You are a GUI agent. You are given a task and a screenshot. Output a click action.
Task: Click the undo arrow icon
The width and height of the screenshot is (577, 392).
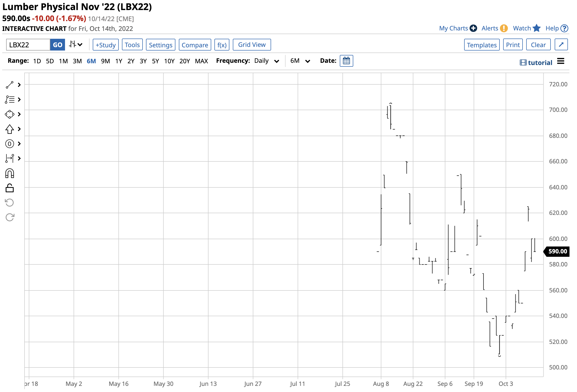coord(9,203)
